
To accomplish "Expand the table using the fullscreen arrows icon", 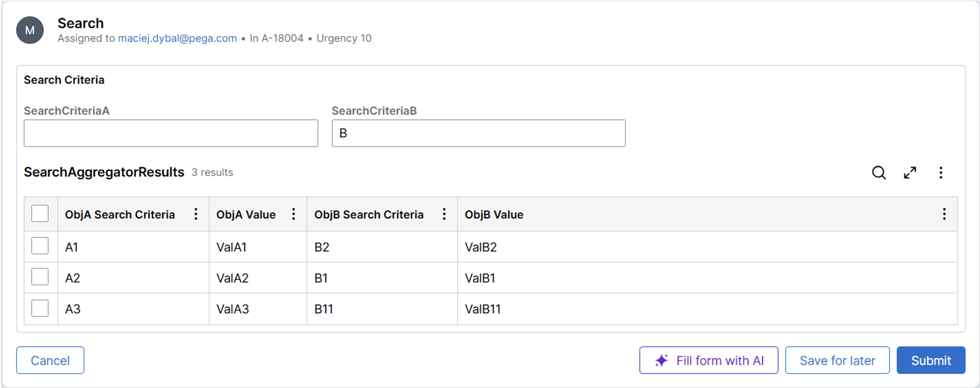I will tap(910, 173).
